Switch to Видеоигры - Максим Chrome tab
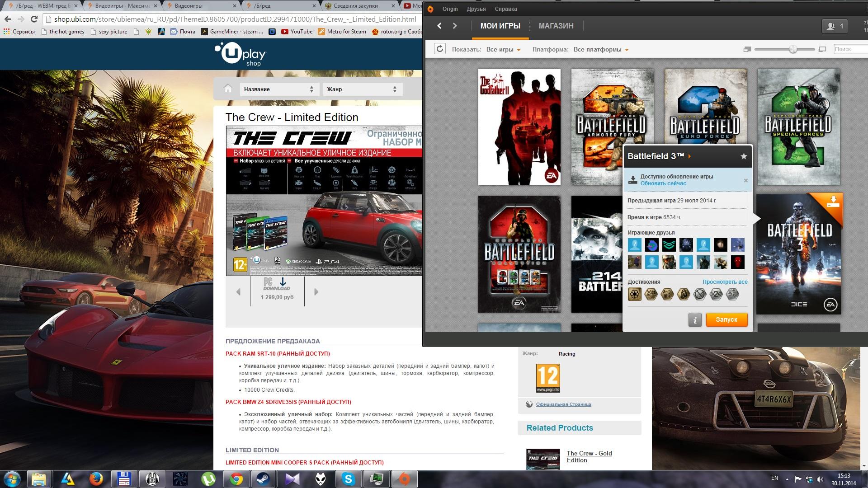The height and width of the screenshot is (488, 868). point(122,6)
